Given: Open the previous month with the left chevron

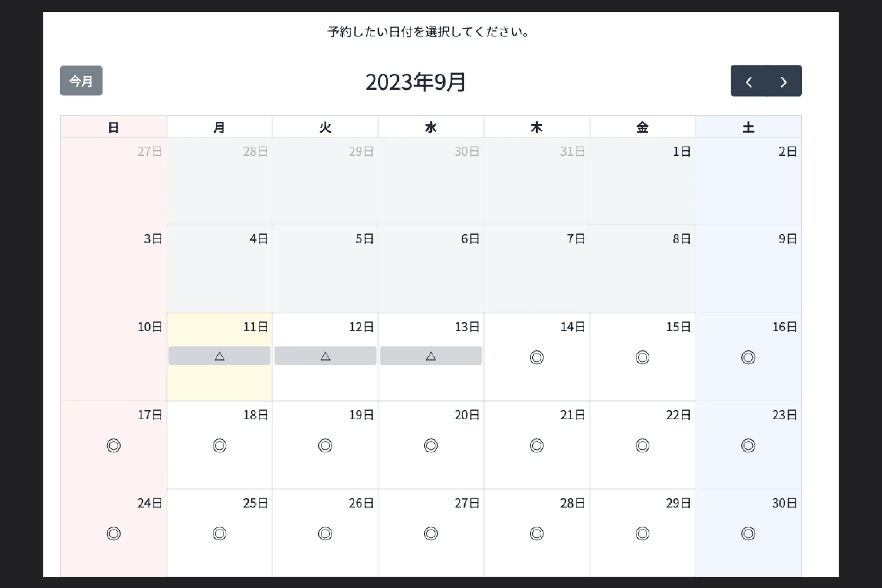Looking at the screenshot, I should click(749, 81).
